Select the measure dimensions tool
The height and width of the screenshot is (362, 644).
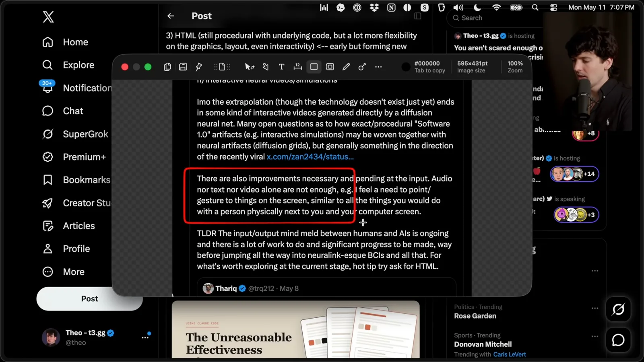(x=297, y=67)
